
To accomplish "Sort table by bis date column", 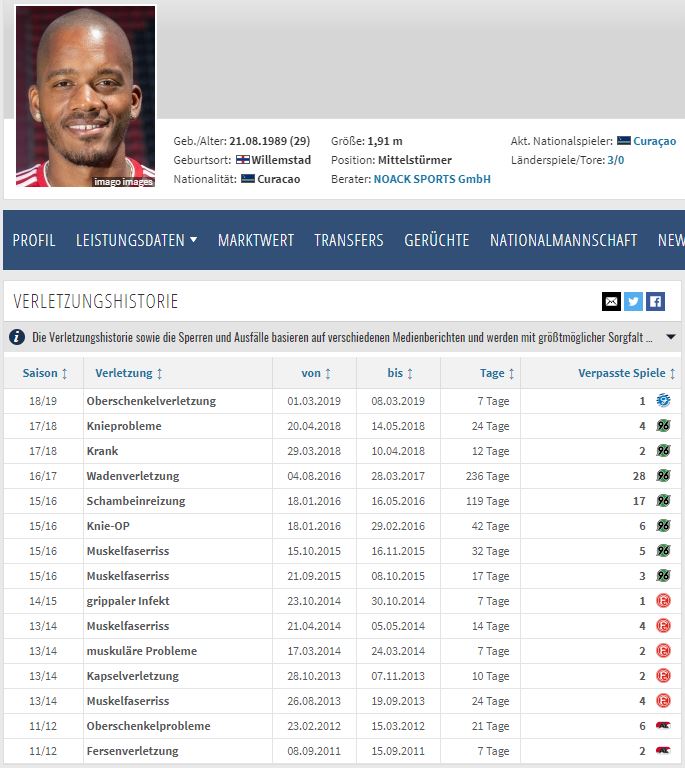I will [400, 373].
